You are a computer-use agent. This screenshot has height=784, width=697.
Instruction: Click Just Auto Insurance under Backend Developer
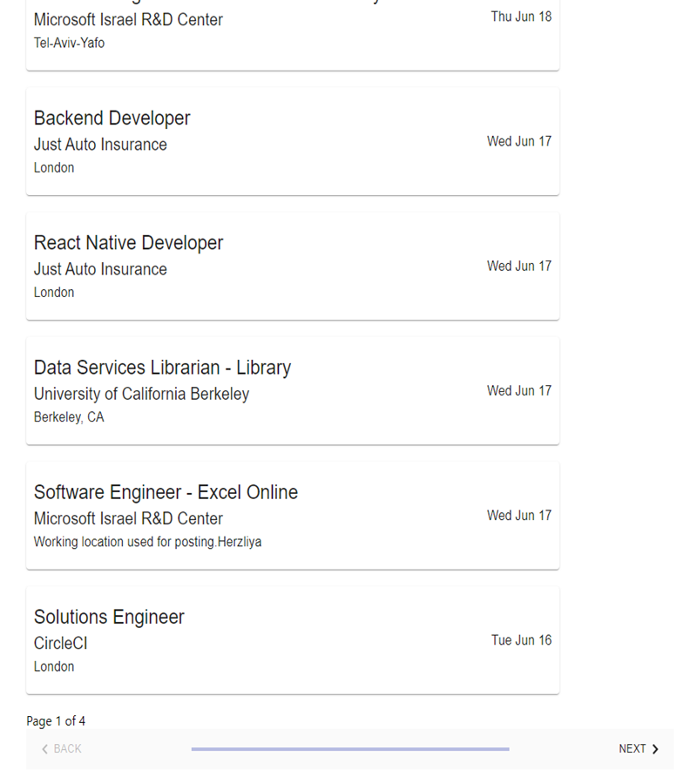(x=99, y=145)
